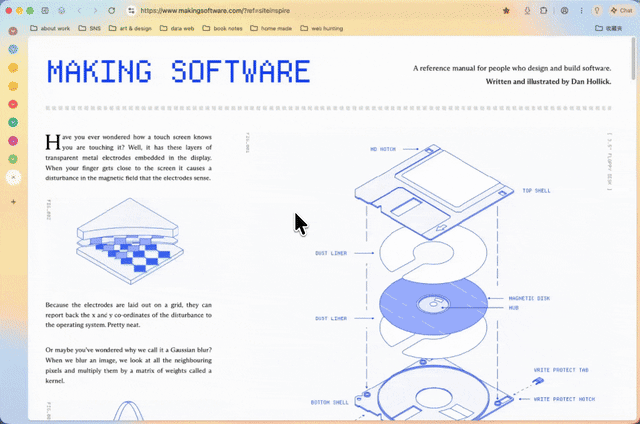Toggle the sidebar panel icon in toolbar
The image size is (640, 424).
pos(45,11)
